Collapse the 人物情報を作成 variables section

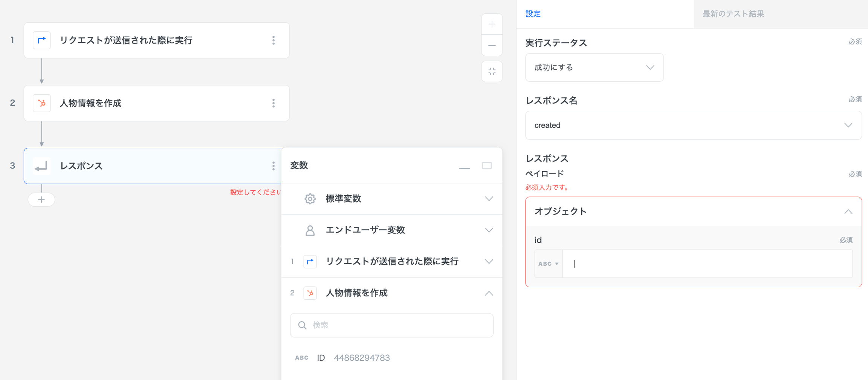tap(489, 293)
